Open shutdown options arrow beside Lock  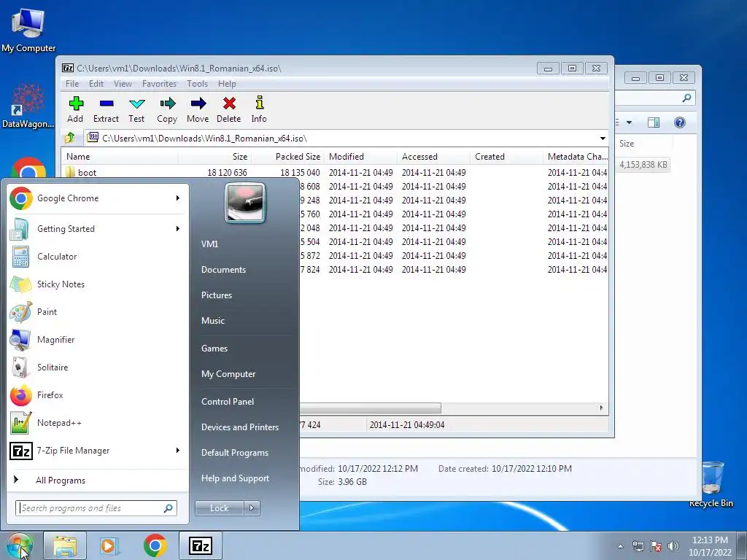click(252, 508)
